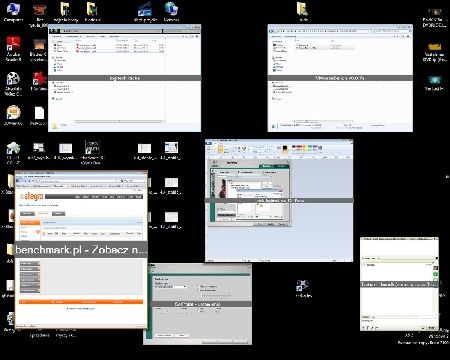Click the SetPoint - Ustawienia title label
This screenshot has width=450, height=360.
click(x=197, y=304)
